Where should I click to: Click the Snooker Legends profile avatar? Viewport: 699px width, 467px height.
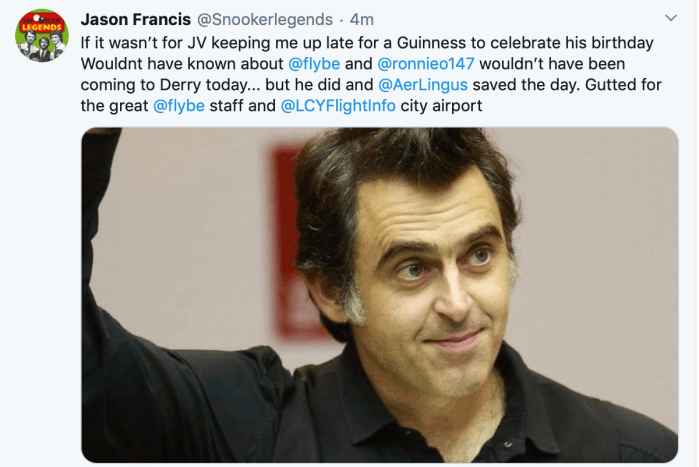click(41, 36)
